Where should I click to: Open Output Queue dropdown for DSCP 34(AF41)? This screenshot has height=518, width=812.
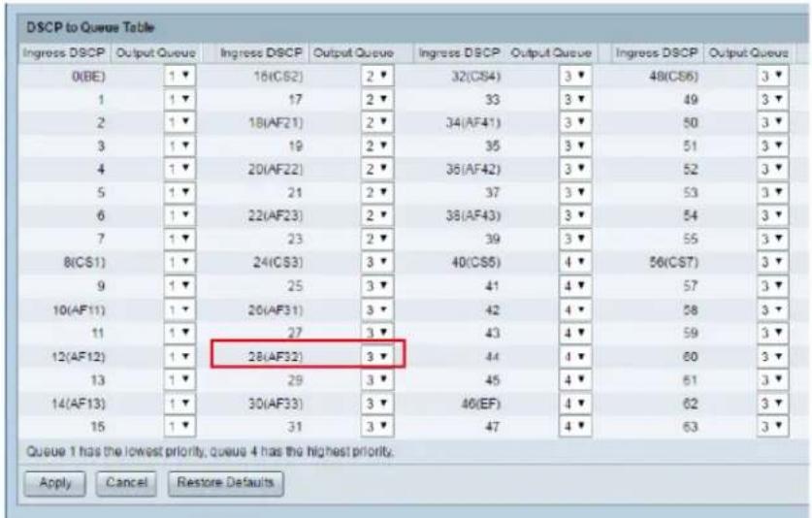575,123
